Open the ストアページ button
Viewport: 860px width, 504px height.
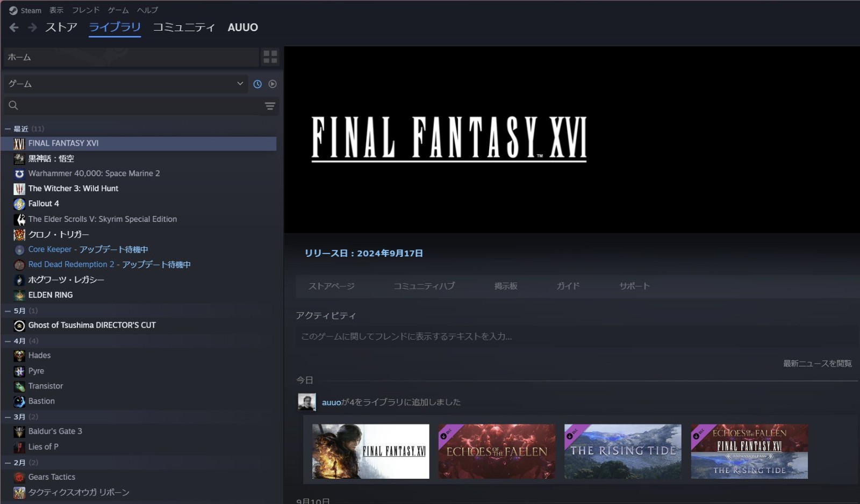tap(332, 286)
